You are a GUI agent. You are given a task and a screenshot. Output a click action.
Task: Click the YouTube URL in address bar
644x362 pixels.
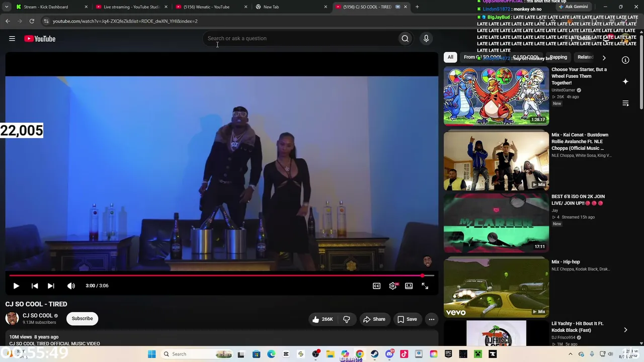pyautogui.click(x=125, y=21)
